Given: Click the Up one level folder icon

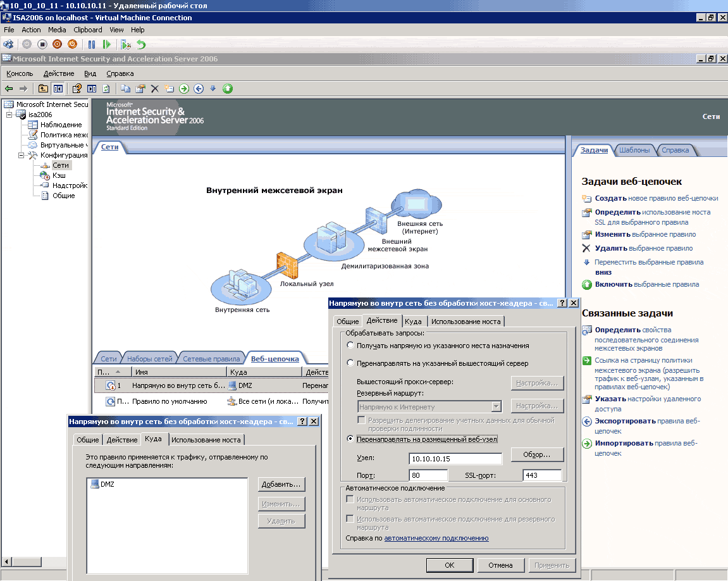Looking at the screenshot, I should pyautogui.click(x=43, y=89).
